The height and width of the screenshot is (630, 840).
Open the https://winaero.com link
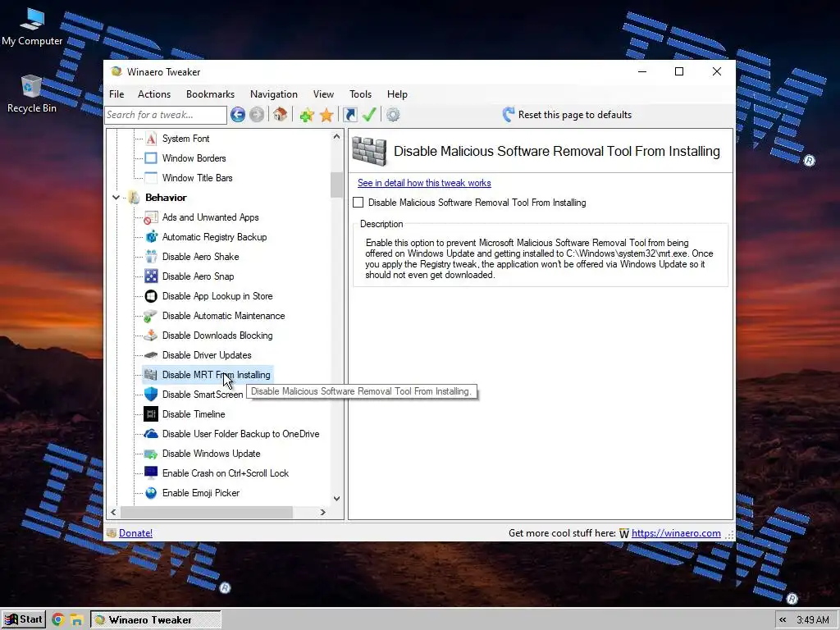point(676,533)
